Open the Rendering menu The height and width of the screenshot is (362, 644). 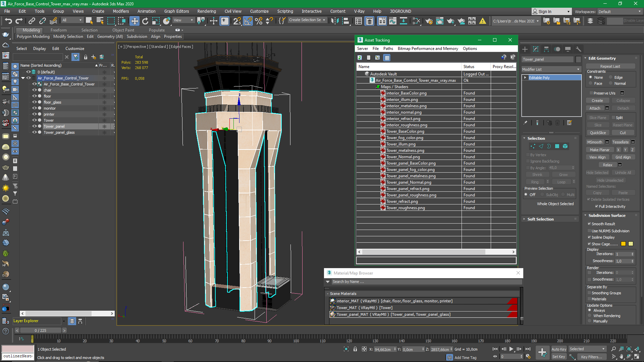point(207,11)
